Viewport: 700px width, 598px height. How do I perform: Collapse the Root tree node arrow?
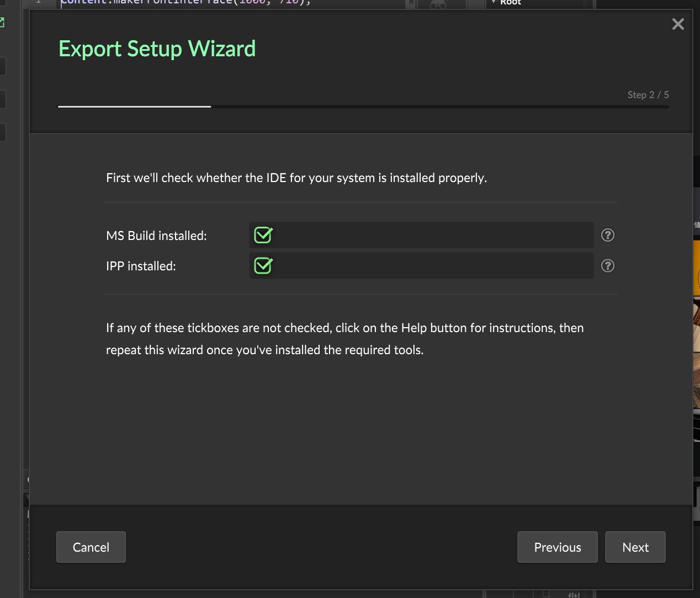click(493, 2)
